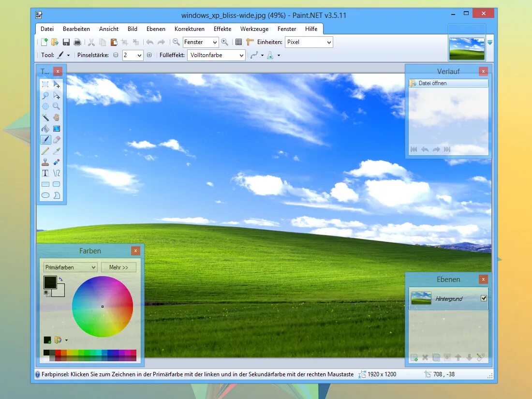
Task: Select the Paint Bucket tool
Action: click(x=45, y=129)
